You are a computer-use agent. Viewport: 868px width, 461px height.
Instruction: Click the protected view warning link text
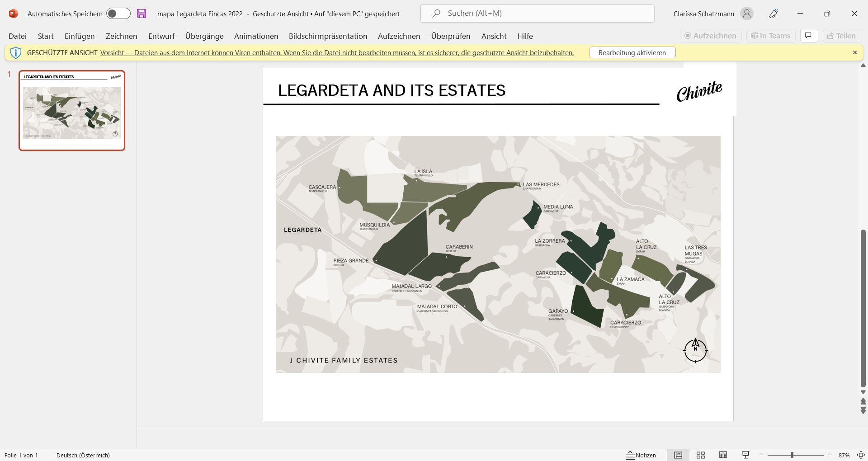pos(337,53)
